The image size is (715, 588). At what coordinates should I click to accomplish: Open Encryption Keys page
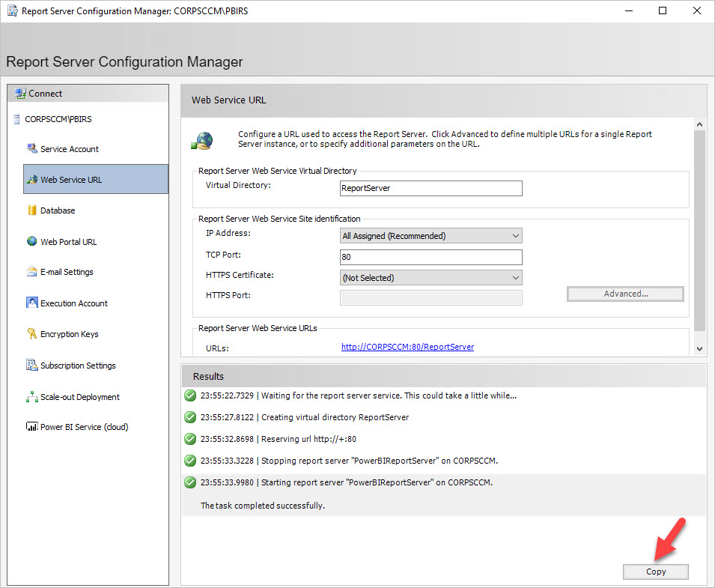click(x=70, y=334)
